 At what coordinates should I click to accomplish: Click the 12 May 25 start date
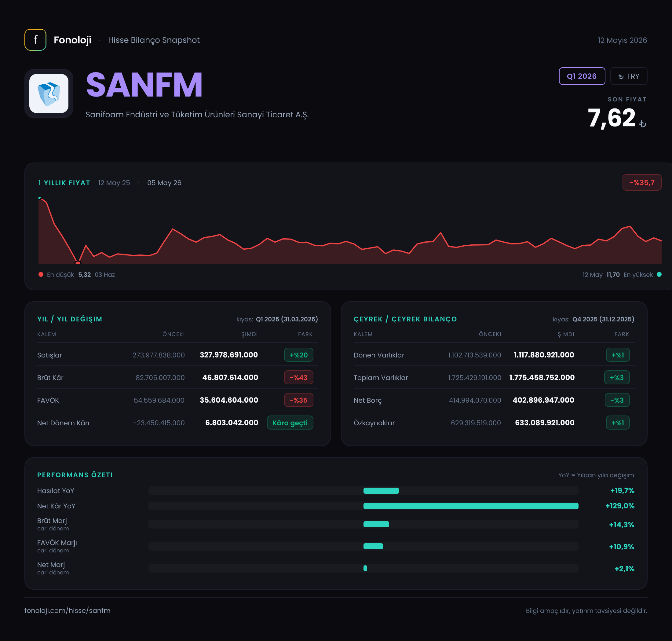coord(114,183)
